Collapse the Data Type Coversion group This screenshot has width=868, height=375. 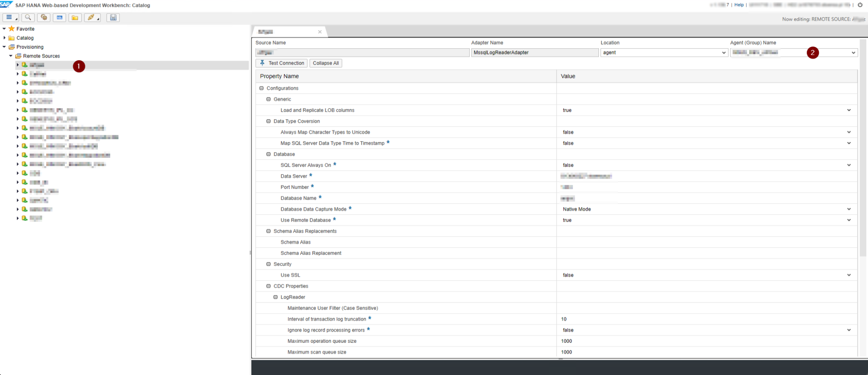coord(268,121)
